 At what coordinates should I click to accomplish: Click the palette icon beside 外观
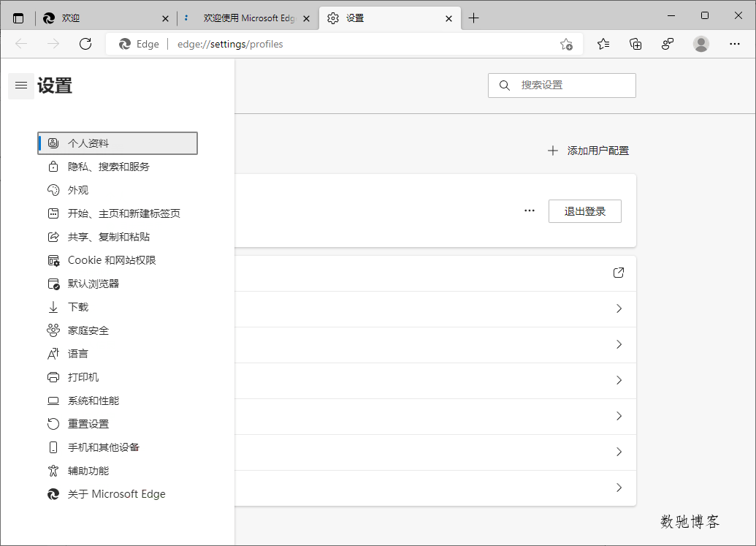point(53,190)
